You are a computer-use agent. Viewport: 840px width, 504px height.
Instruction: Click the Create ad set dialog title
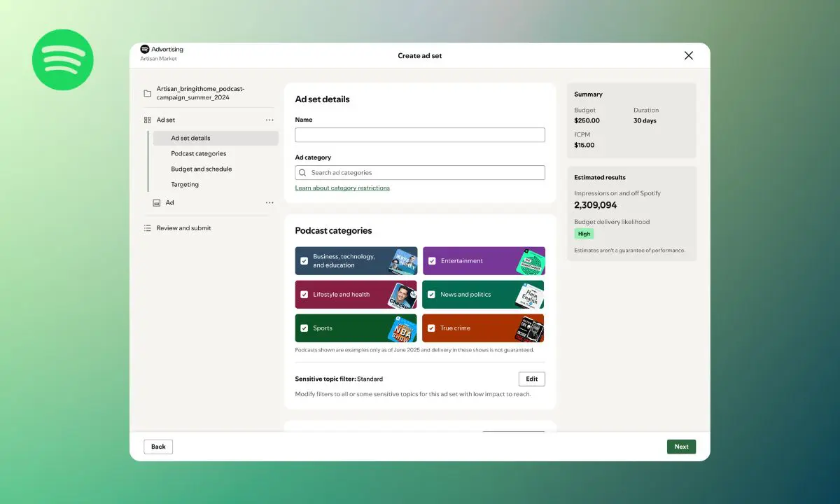420,56
